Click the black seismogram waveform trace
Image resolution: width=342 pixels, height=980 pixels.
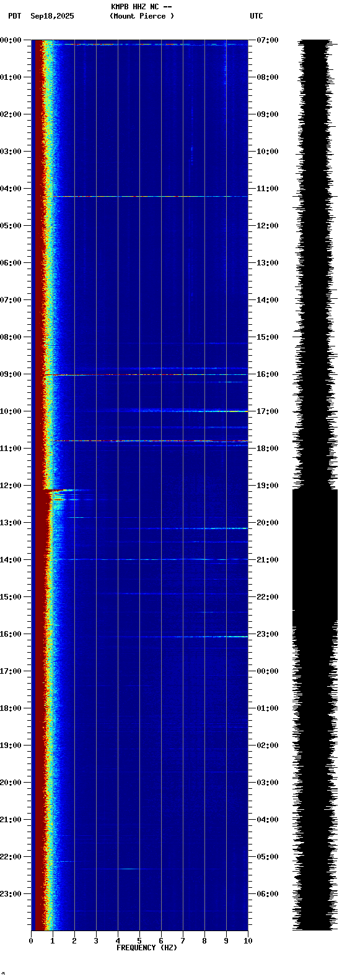(x=316, y=485)
